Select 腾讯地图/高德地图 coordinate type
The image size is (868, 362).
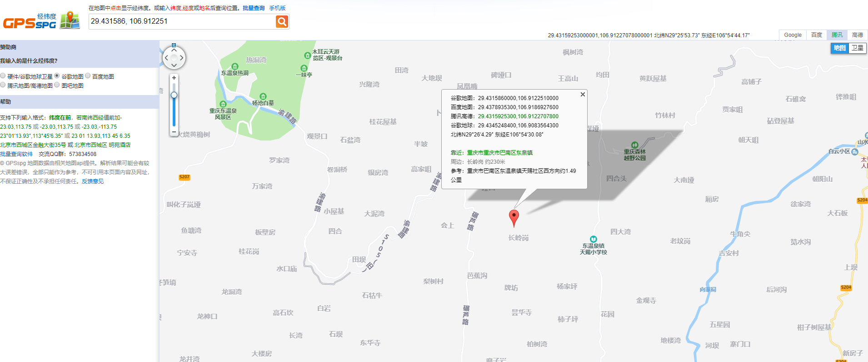click(x=3, y=85)
